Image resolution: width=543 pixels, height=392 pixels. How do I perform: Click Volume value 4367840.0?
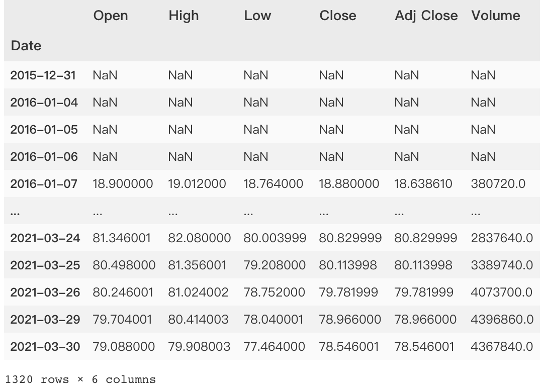coord(502,346)
